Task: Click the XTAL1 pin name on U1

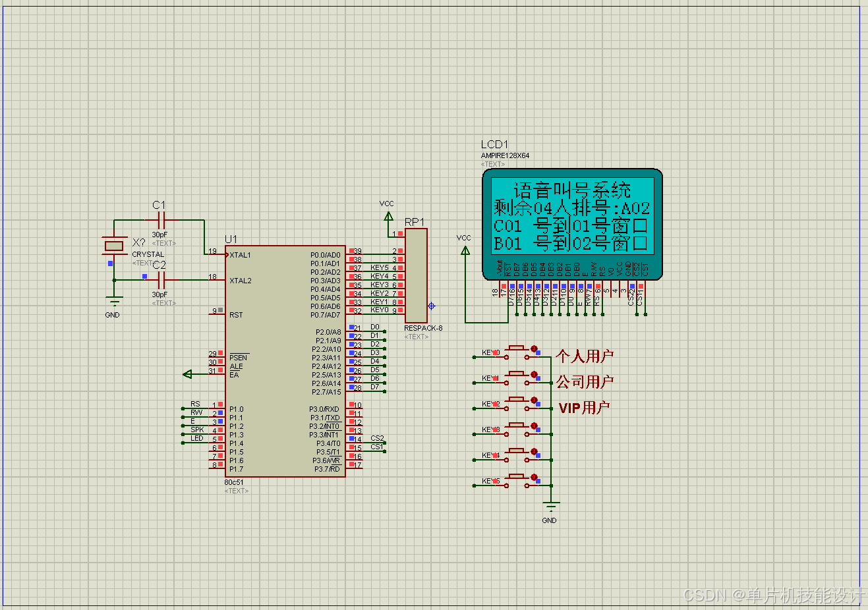Action: click(x=241, y=255)
